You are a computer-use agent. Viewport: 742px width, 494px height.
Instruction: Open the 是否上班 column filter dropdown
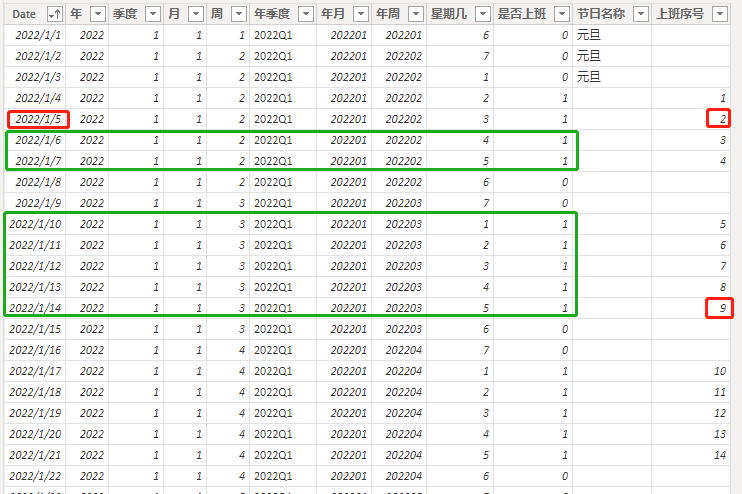(562, 15)
